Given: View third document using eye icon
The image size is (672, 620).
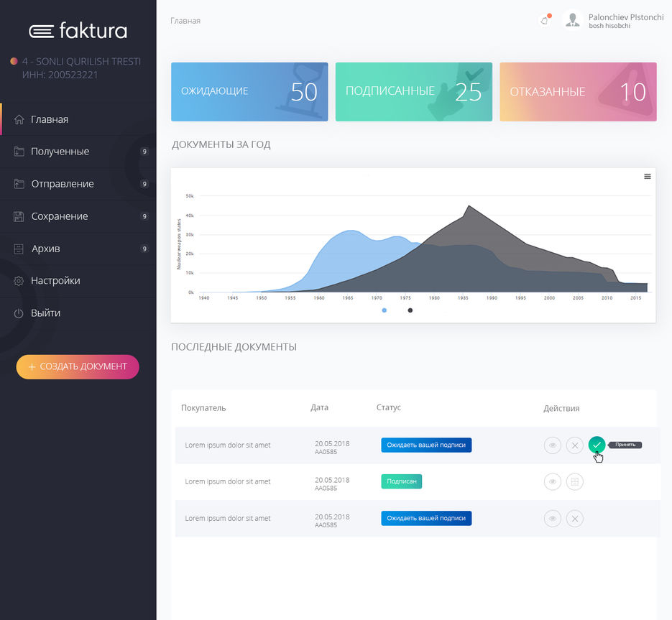Looking at the screenshot, I should coord(552,518).
